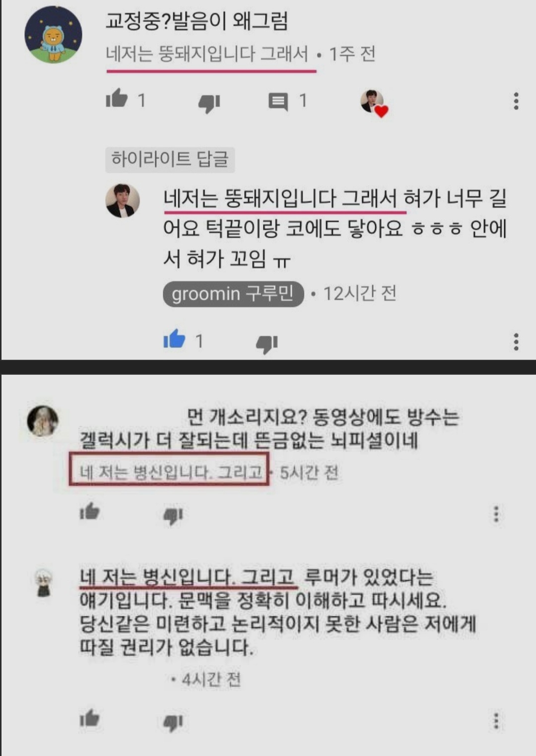Screen dimensions: 536x756
Task: Toggle like on groomin 구루민 reply
Action: click(174, 339)
